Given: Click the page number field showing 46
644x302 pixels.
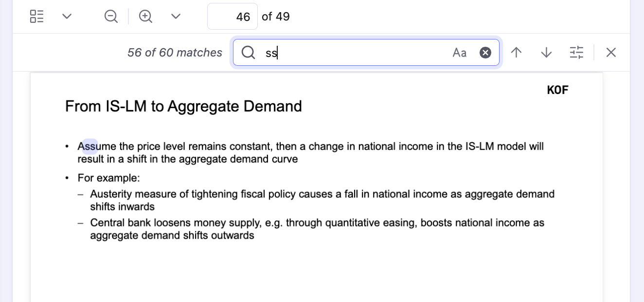Looking at the screenshot, I should [233, 17].
